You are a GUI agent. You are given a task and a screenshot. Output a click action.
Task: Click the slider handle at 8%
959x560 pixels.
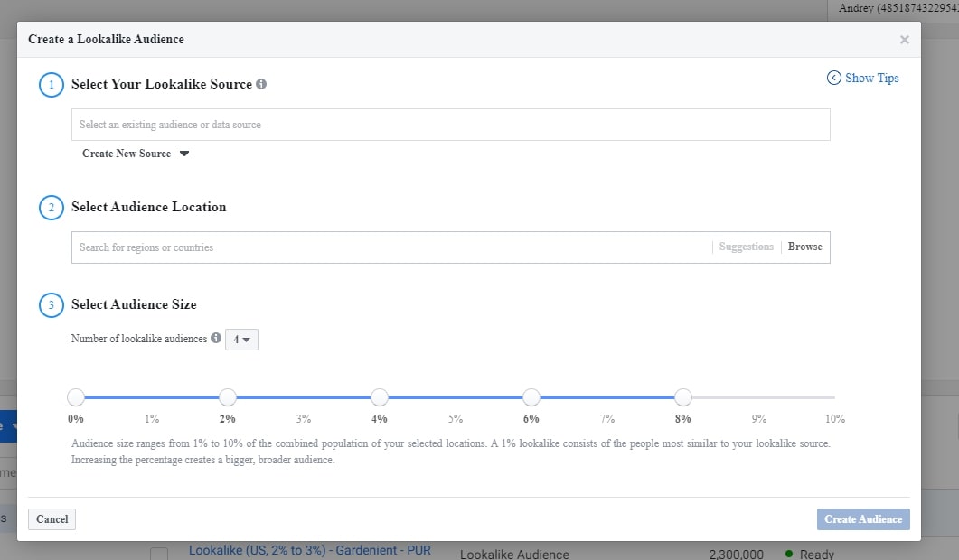pos(683,397)
